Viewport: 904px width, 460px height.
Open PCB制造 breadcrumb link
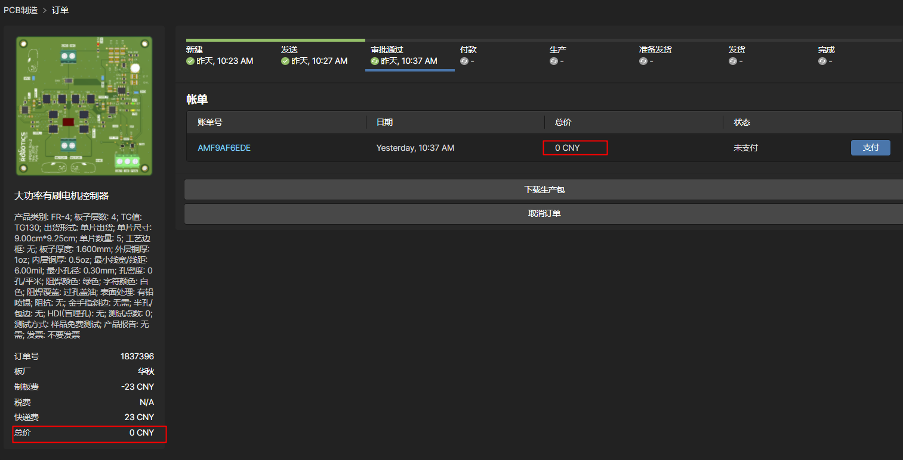tap(21, 10)
